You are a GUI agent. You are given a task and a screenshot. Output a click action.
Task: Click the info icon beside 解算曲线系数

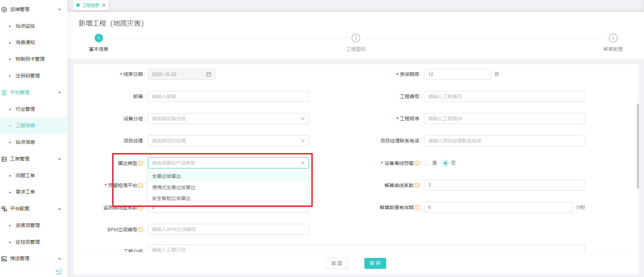pos(417,185)
